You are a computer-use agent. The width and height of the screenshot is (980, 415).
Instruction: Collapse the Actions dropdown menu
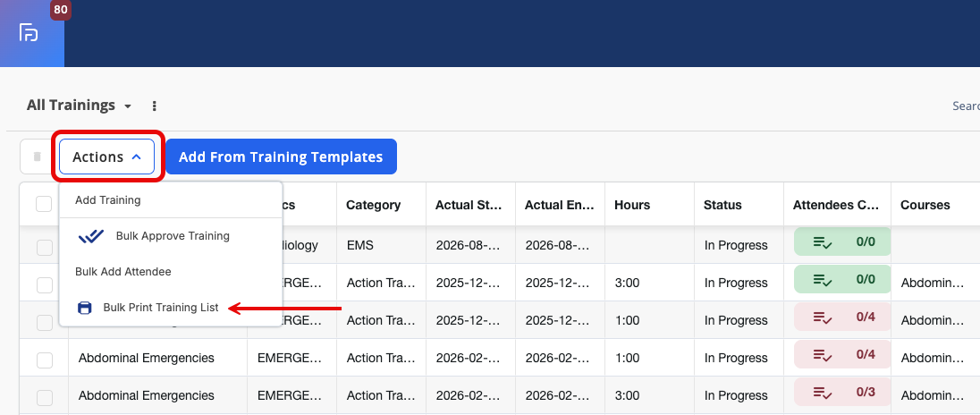click(107, 157)
